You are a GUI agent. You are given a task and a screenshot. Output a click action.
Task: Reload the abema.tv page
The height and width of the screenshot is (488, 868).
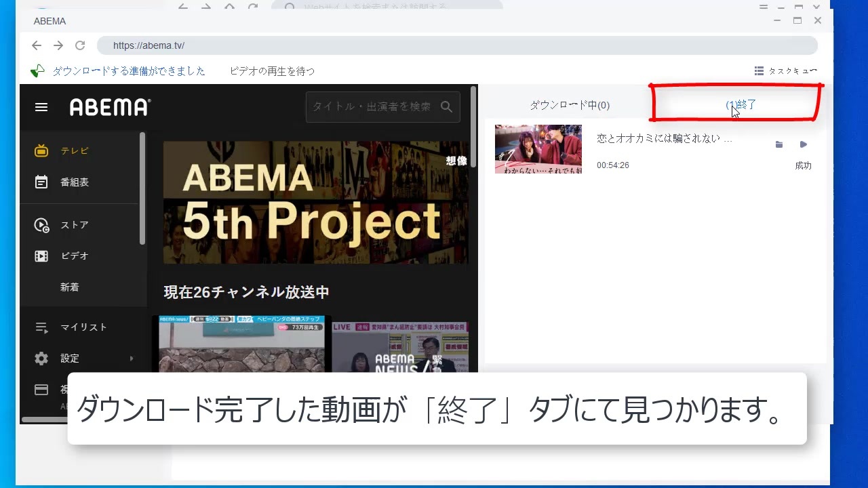click(80, 45)
